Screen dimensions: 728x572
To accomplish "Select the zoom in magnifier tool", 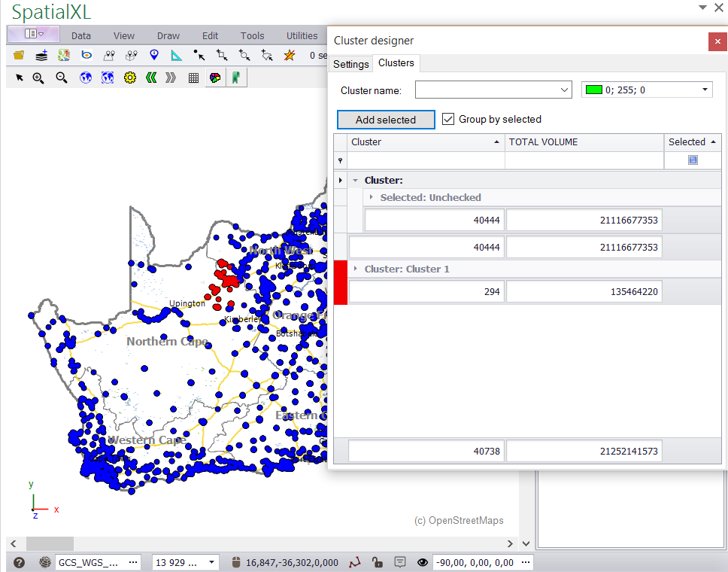I will pos(38,78).
